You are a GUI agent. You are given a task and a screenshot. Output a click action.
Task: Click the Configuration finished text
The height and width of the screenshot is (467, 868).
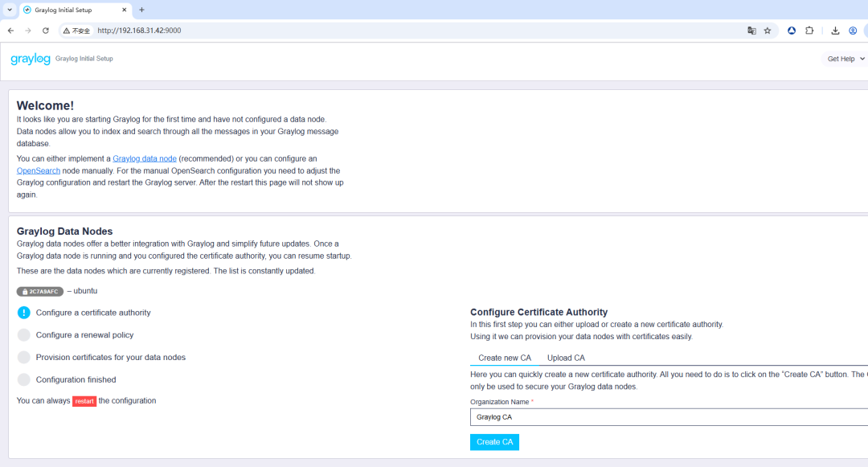tap(76, 379)
